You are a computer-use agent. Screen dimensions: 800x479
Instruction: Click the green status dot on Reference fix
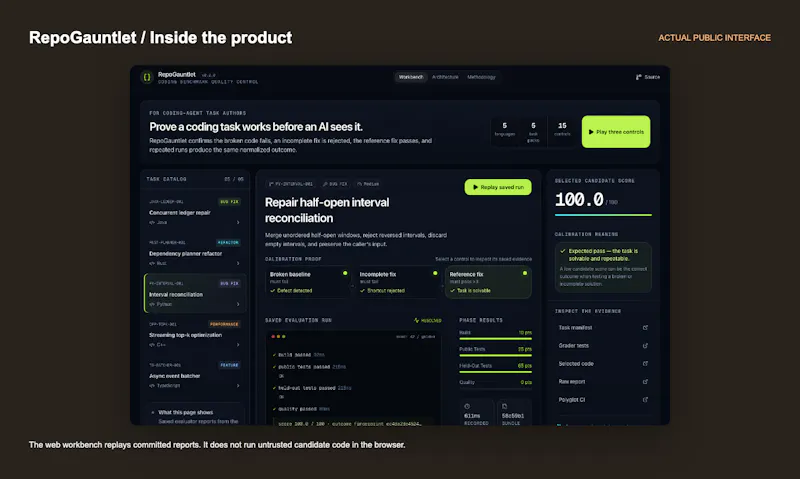click(525, 273)
